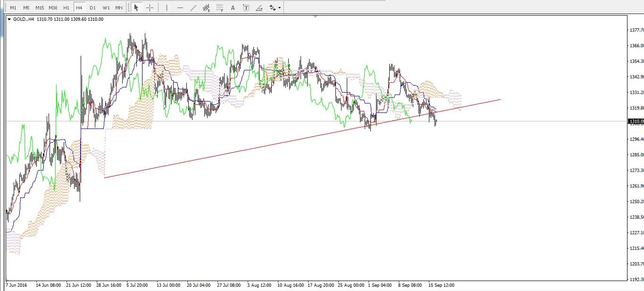This screenshot has height=291, width=644.
Task: Switch to M1 timeframe
Action: pyautogui.click(x=13, y=8)
